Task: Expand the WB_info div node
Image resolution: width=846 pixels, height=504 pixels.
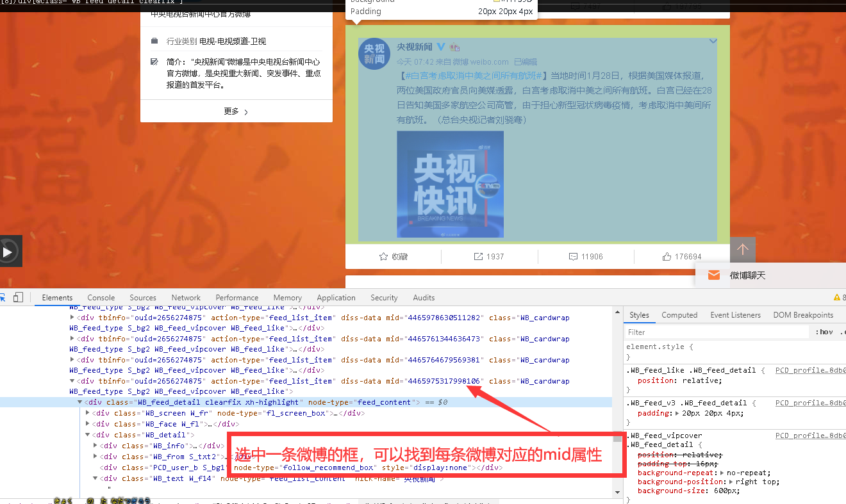Action: pos(95,446)
